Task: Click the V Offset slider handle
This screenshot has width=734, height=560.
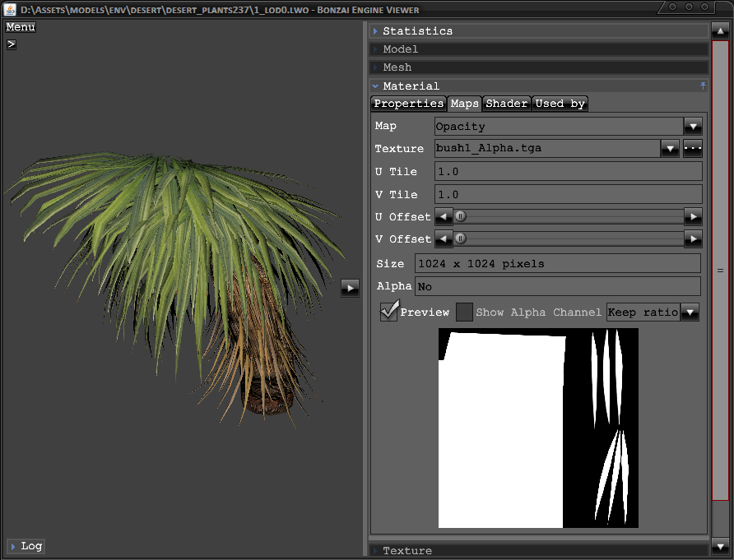Action: coord(461,239)
